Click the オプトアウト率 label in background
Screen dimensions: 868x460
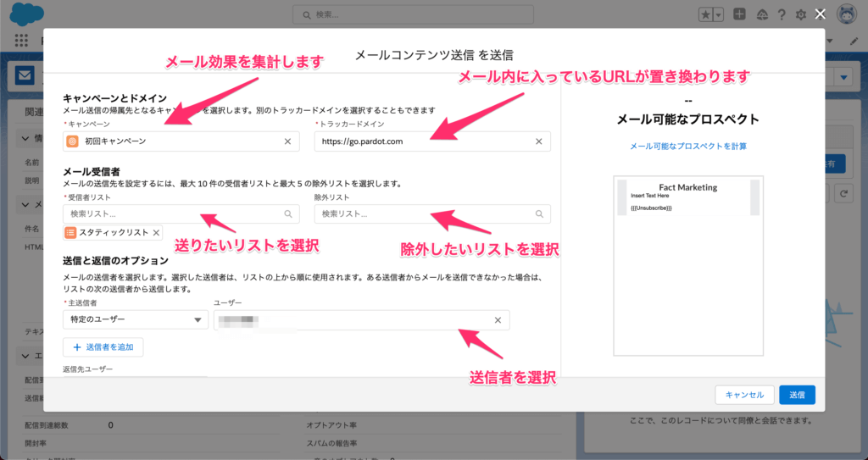click(x=331, y=425)
